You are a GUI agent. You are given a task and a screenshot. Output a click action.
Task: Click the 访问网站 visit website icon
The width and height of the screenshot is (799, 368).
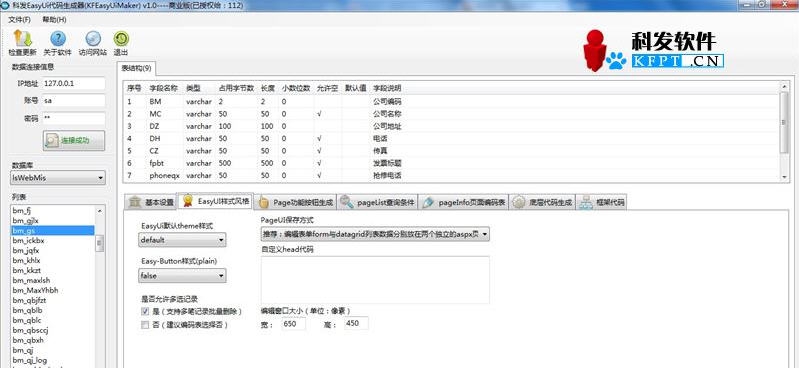pyautogui.click(x=93, y=39)
